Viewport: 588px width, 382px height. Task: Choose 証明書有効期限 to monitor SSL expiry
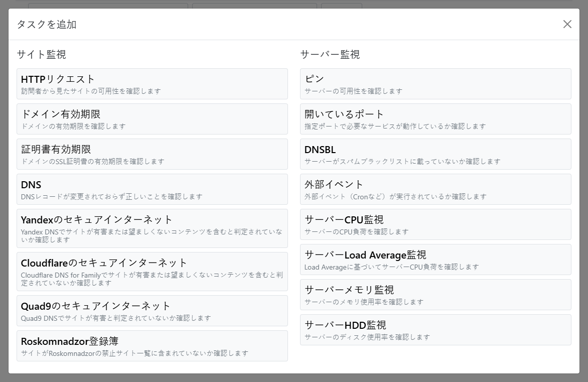152,154
